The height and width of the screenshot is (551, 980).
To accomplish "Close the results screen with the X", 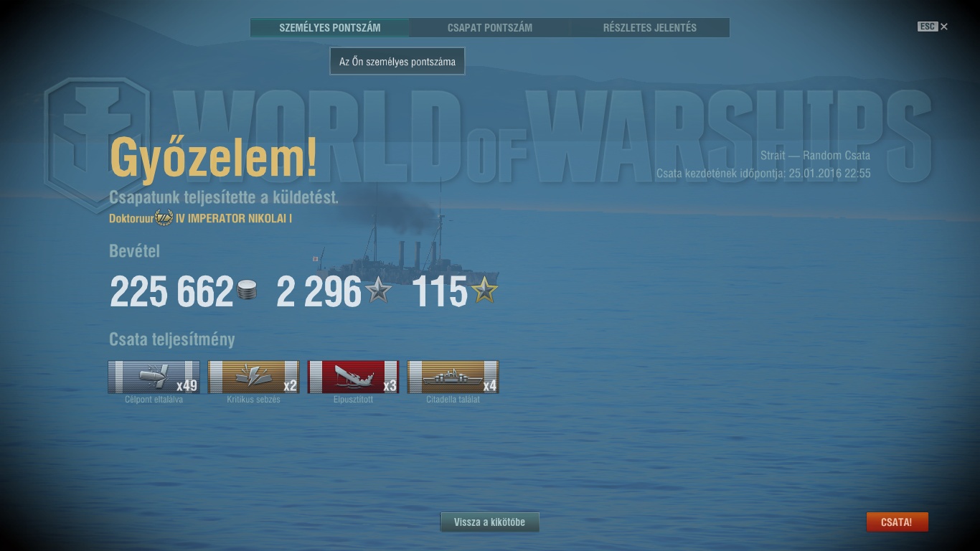I will (x=944, y=27).
